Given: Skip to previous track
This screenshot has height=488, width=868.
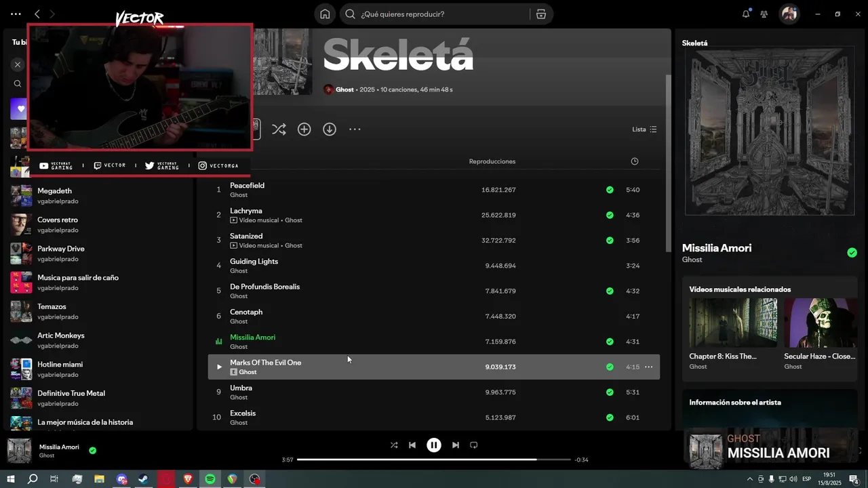Looking at the screenshot, I should 412,445.
